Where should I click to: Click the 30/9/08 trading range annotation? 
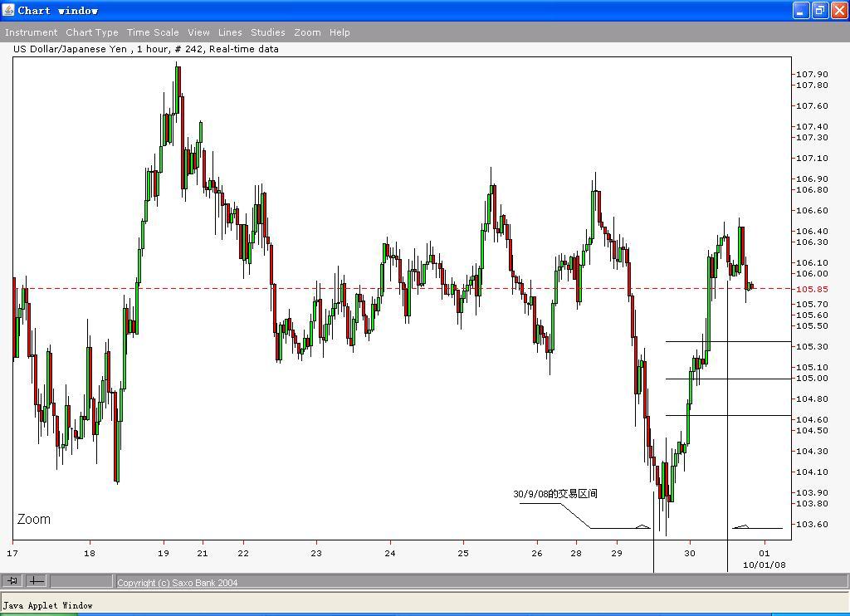(555, 493)
